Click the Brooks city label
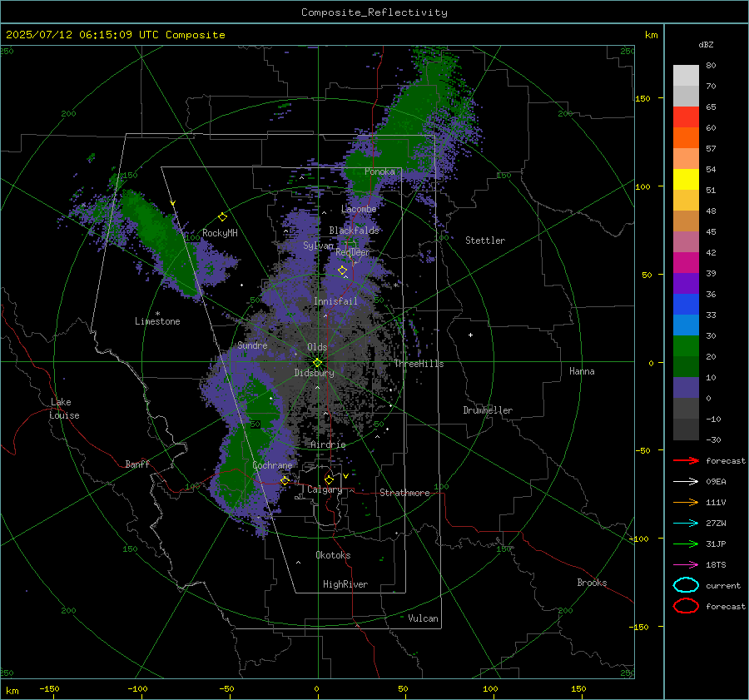This screenshot has width=749, height=700. tap(592, 583)
